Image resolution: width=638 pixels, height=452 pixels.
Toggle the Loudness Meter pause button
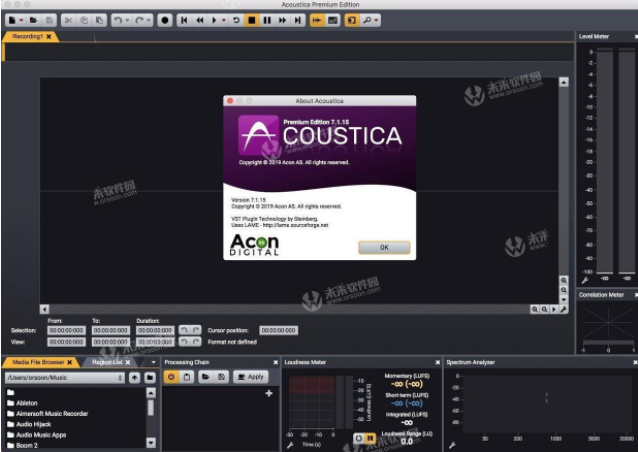[x=370, y=438]
